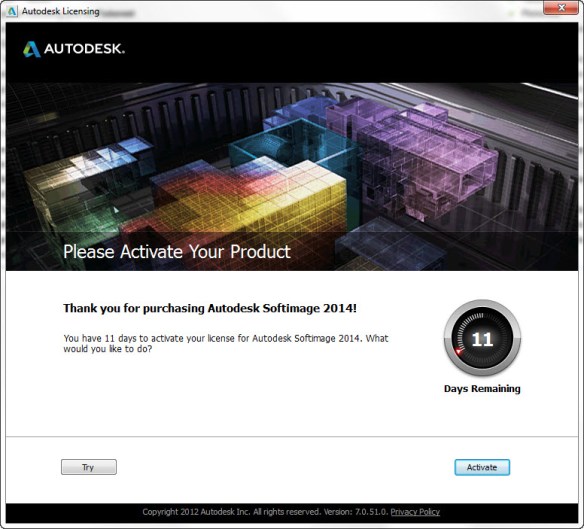Click the "Days Remaining" label
This screenshot has width=584, height=529.
[482, 389]
